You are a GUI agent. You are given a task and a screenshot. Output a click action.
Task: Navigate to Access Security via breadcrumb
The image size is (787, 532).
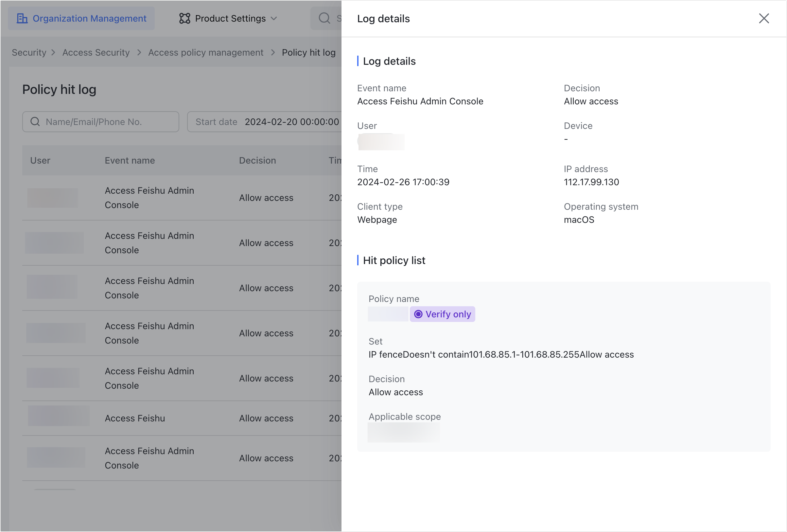pos(96,52)
